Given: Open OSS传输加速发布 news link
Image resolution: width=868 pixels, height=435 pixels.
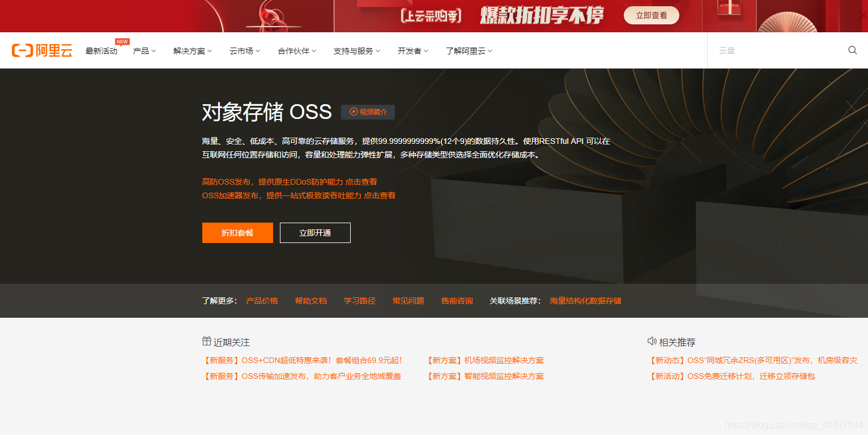Looking at the screenshot, I should point(301,376).
